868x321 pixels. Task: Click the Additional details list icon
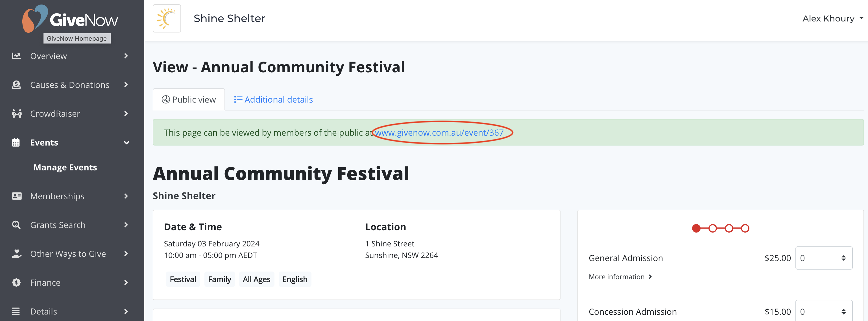[238, 99]
